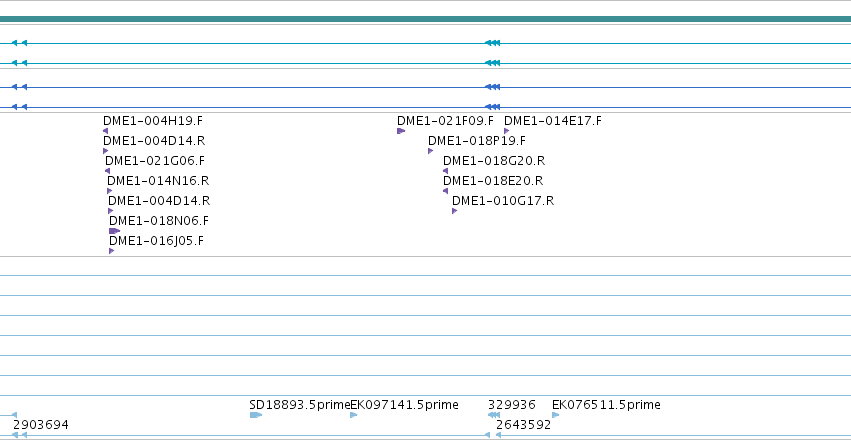Click the DME1-021F09.F feature label
The width and height of the screenshot is (851, 440).
coord(445,121)
